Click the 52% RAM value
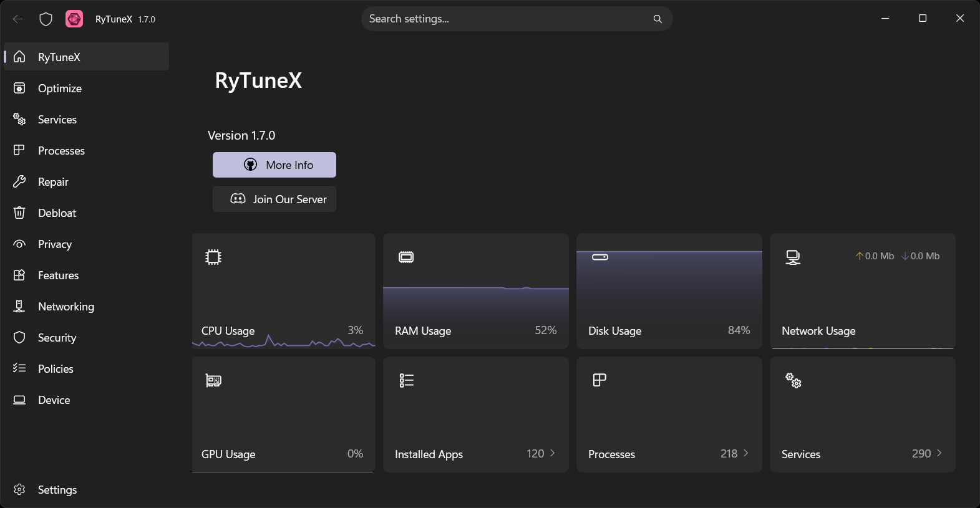The width and height of the screenshot is (980, 508). pos(546,330)
